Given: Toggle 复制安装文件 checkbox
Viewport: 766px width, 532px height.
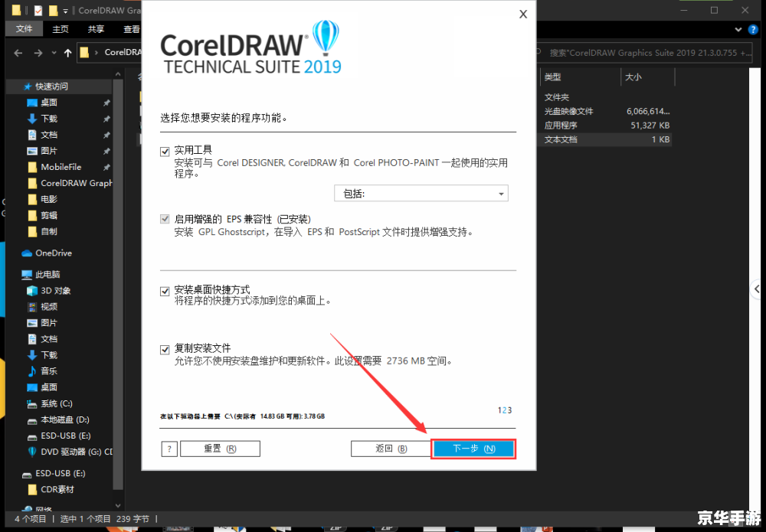Looking at the screenshot, I should click(x=165, y=350).
